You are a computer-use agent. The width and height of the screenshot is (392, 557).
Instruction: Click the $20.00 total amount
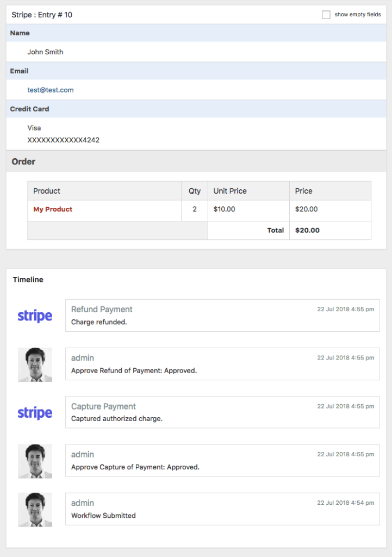click(307, 230)
